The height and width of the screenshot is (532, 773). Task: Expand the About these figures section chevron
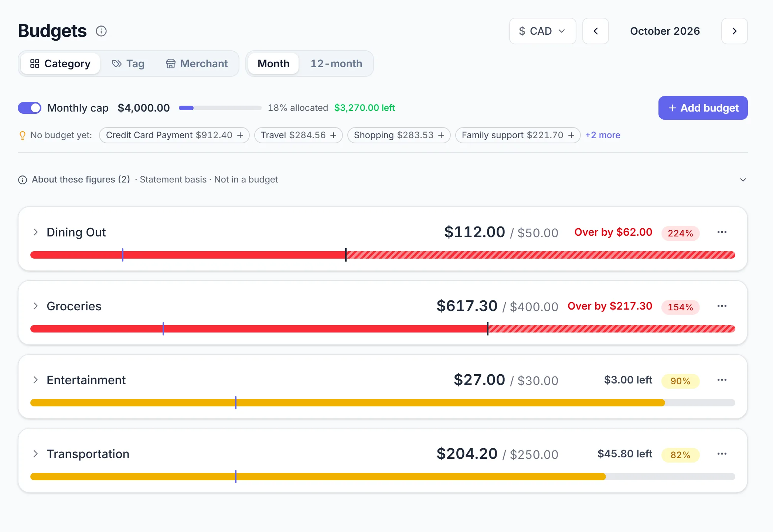coord(743,180)
